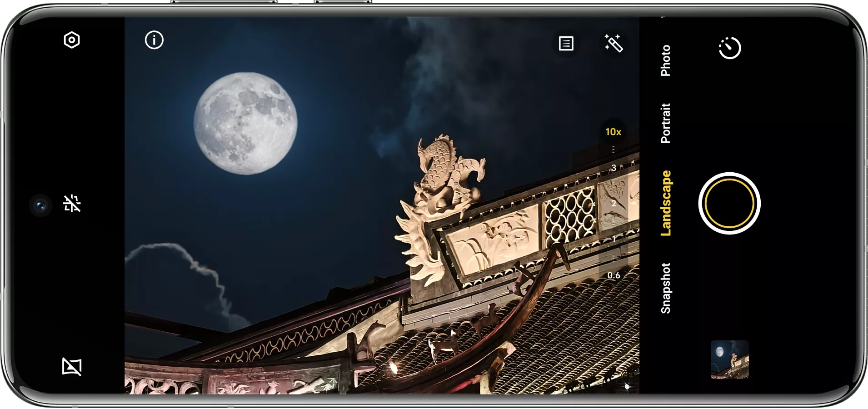Select the 10x zoom level
Screen dimensions: 868x409
(x=613, y=132)
